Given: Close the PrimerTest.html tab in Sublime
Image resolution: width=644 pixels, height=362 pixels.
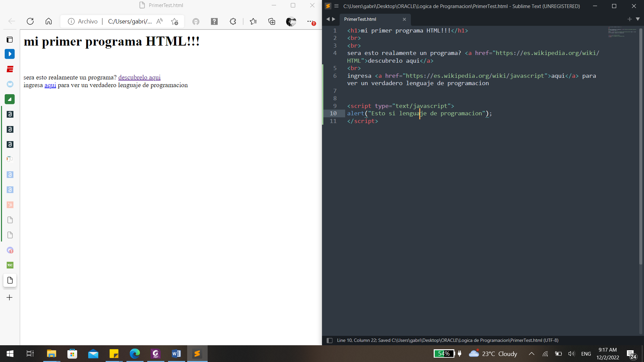Looking at the screenshot, I should pyautogui.click(x=404, y=19).
